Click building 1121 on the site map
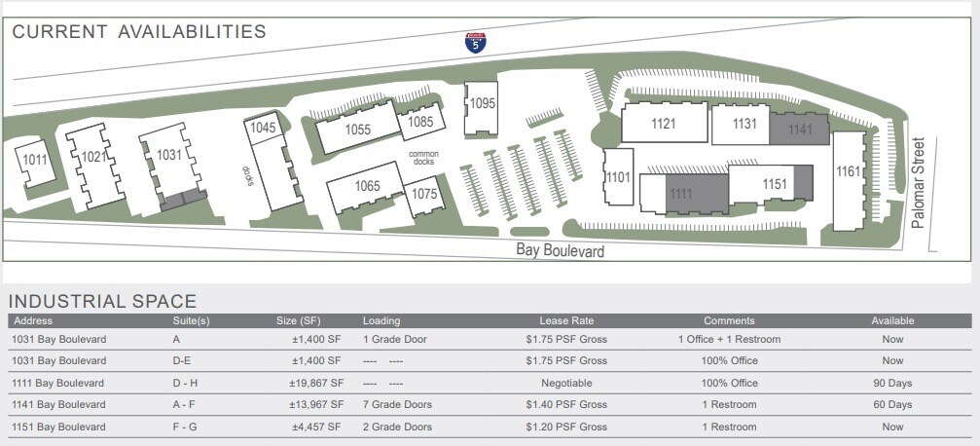Screen dimensions: 980x446 (x=663, y=124)
